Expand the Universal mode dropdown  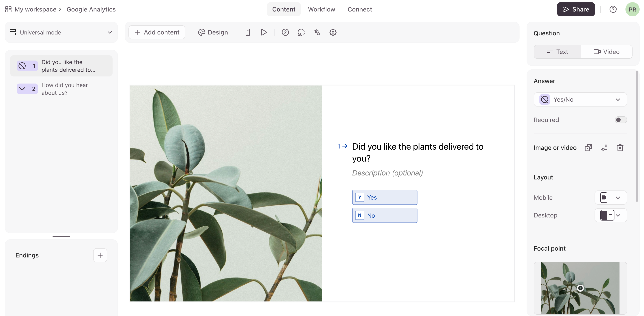point(61,32)
